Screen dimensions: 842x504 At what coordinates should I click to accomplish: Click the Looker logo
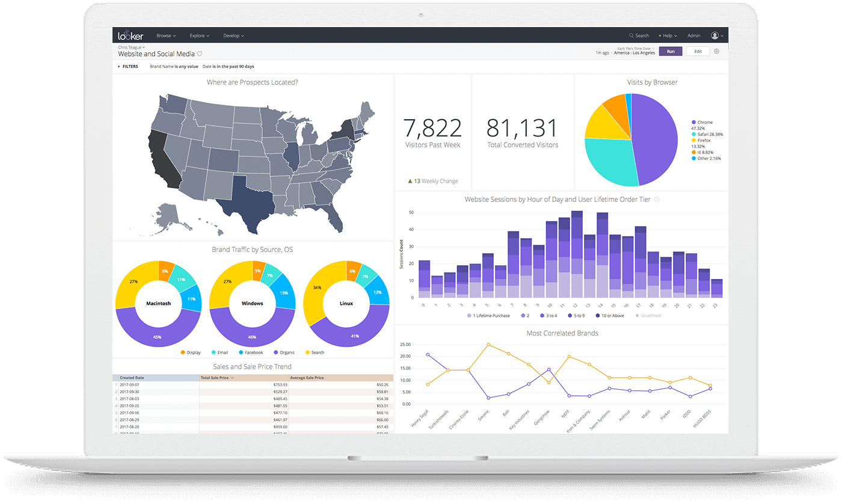click(x=131, y=35)
